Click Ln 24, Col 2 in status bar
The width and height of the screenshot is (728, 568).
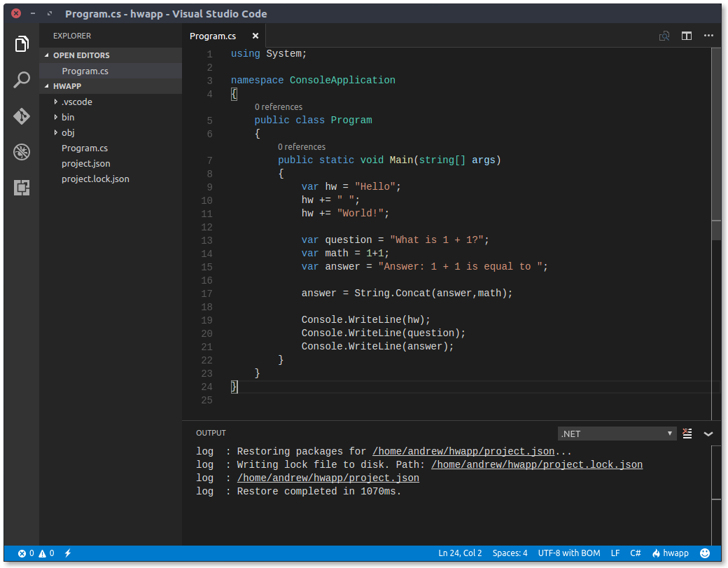[x=460, y=553]
